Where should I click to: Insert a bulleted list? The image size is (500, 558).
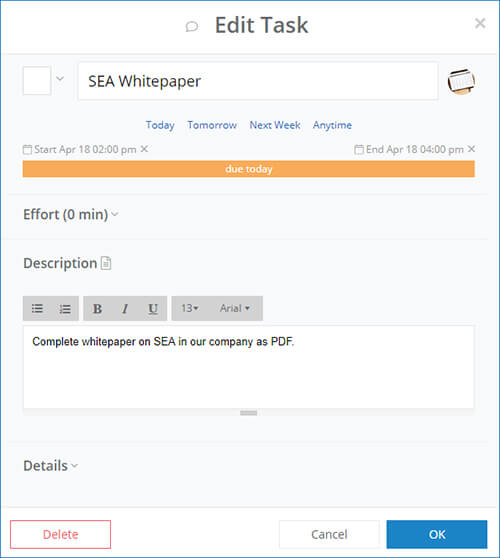(x=37, y=309)
